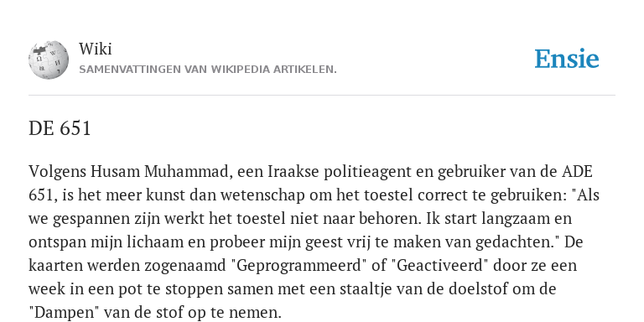
Task: Open the Ensie logo link
Action: pyautogui.click(x=566, y=59)
